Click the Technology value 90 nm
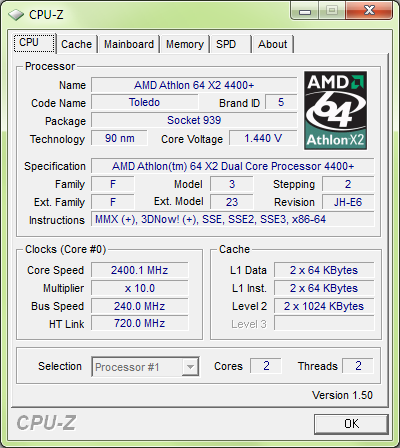Viewport: 400px width, 448px height. click(x=119, y=138)
